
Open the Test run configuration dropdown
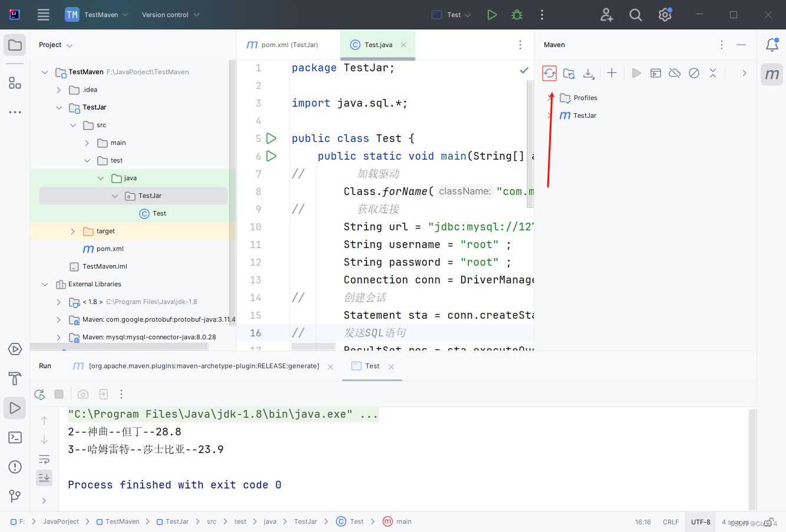click(x=451, y=15)
